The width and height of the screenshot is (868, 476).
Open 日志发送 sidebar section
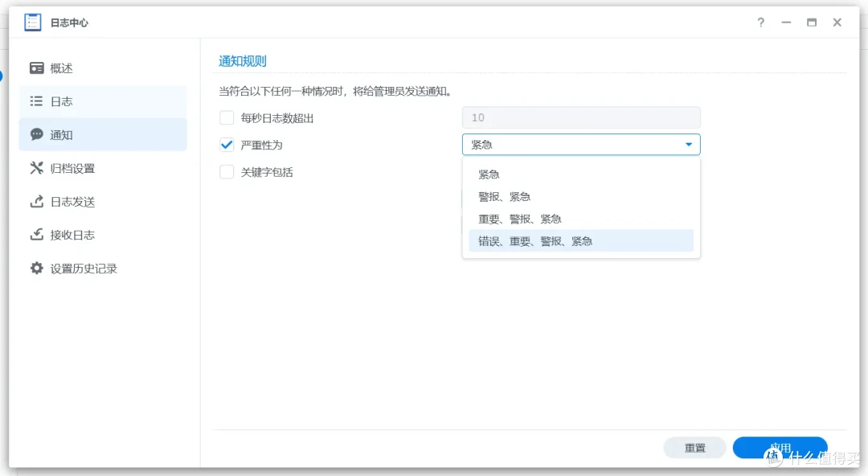click(x=103, y=202)
